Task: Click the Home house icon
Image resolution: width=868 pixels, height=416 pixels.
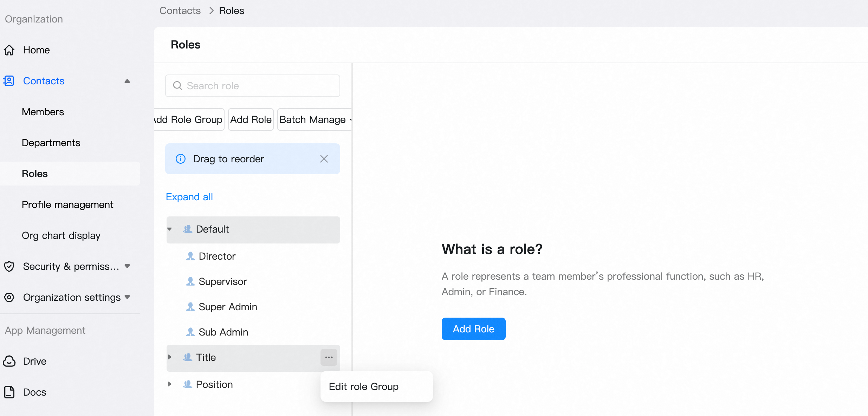Action: pyautogui.click(x=9, y=50)
